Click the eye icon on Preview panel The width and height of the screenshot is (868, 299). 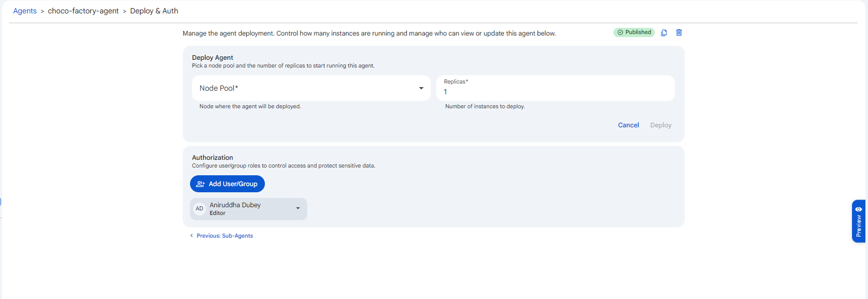[x=859, y=209]
